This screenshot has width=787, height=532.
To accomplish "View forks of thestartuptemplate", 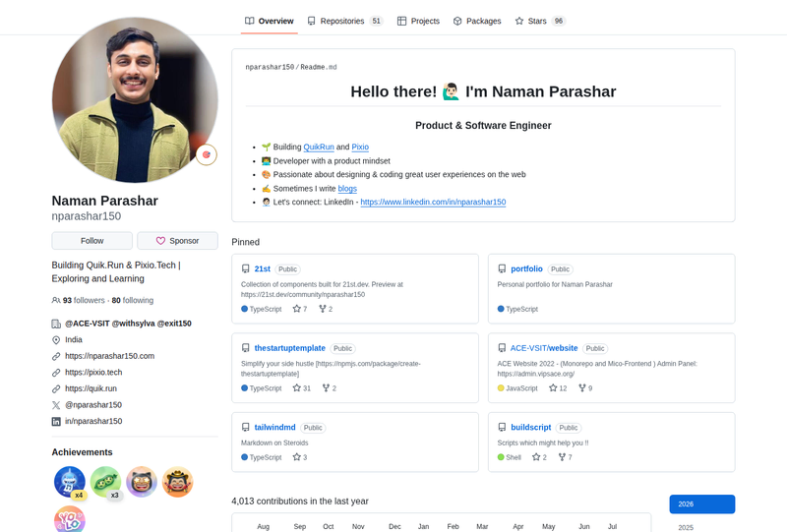I will [x=330, y=388].
